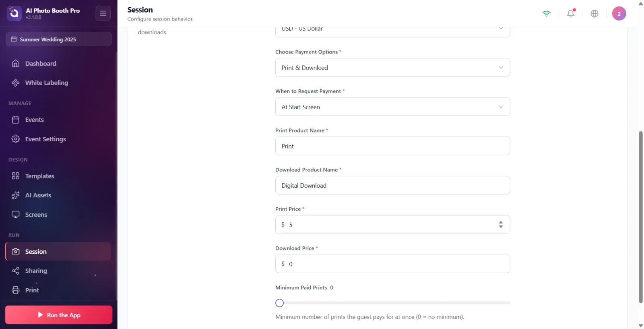The height and width of the screenshot is (329, 644).
Task: Click the Session camera icon
Action: click(16, 251)
